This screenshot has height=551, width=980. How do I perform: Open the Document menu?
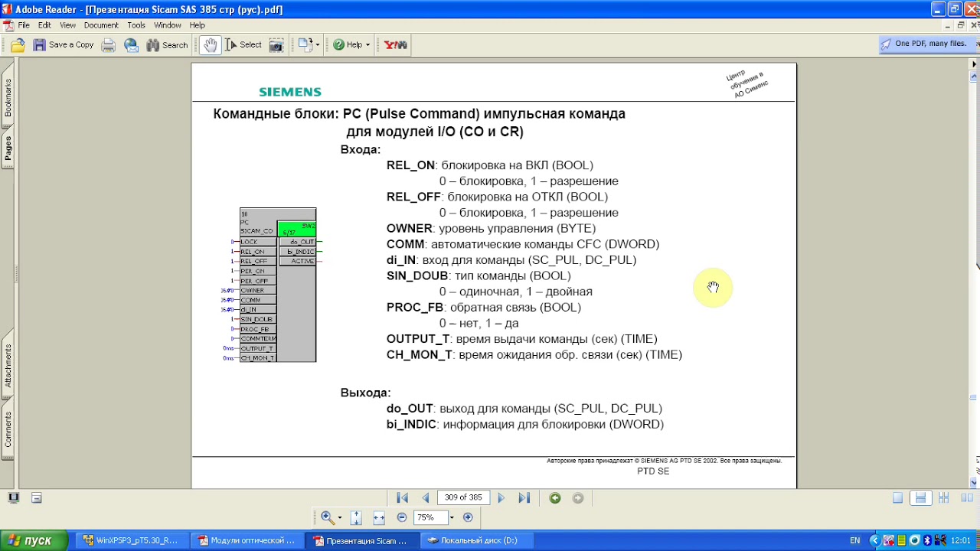click(x=101, y=25)
